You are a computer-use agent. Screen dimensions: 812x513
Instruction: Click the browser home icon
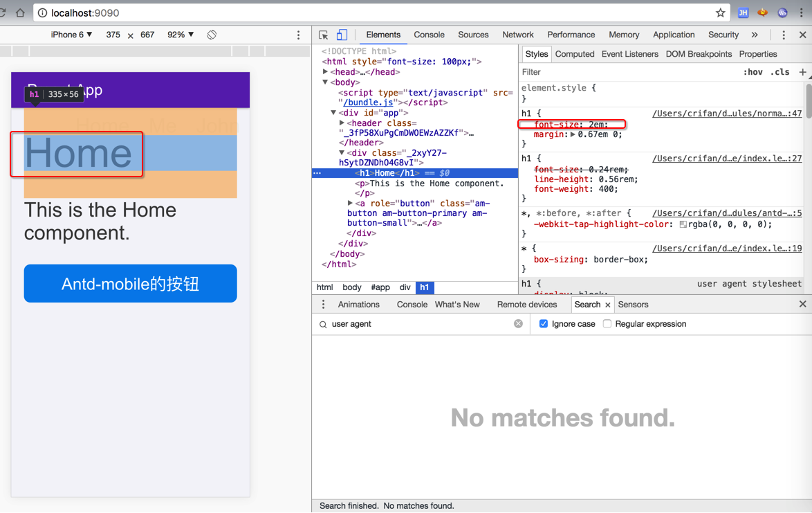(19, 13)
